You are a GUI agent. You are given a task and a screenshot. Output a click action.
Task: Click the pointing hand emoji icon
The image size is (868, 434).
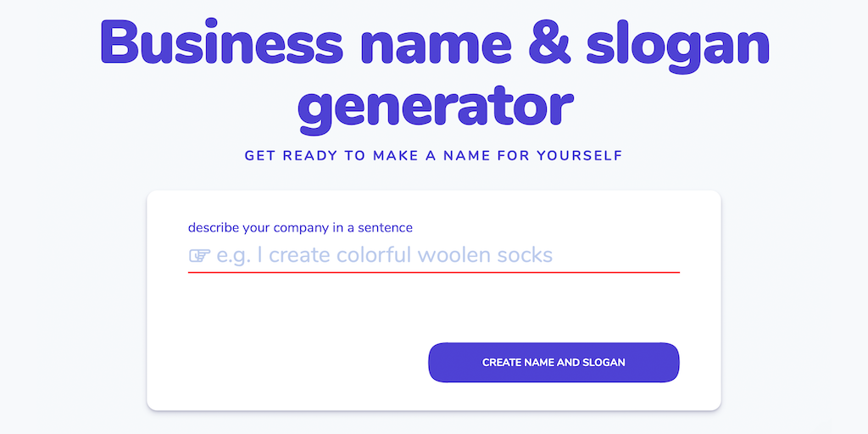point(199,255)
